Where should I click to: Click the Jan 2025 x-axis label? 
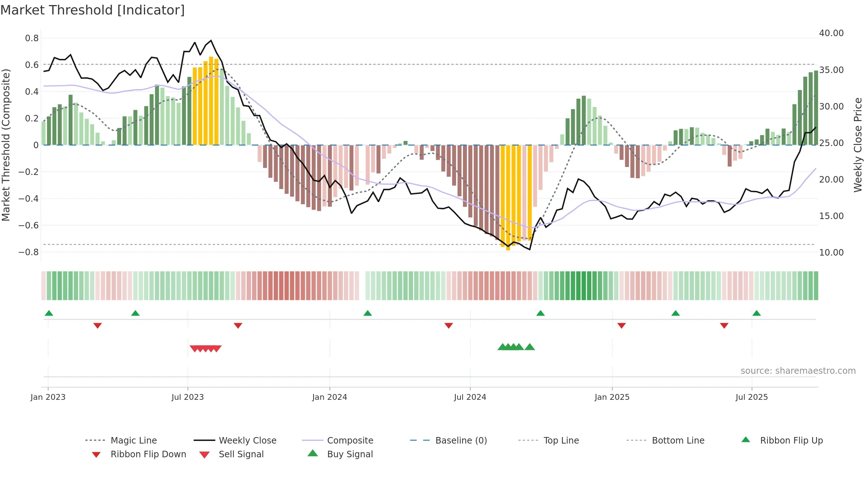click(x=612, y=397)
